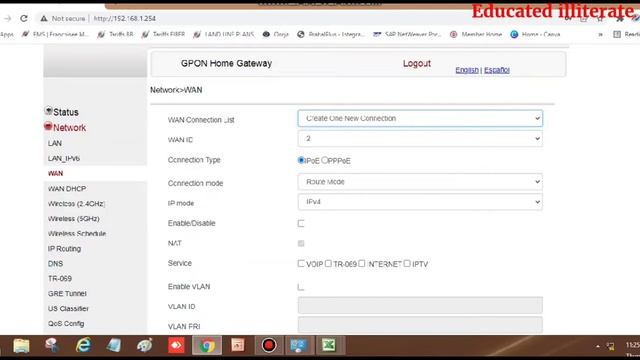This screenshot has height=360, width=640.
Task: Switch to the Chrome taskbar icon
Action: 207,346
